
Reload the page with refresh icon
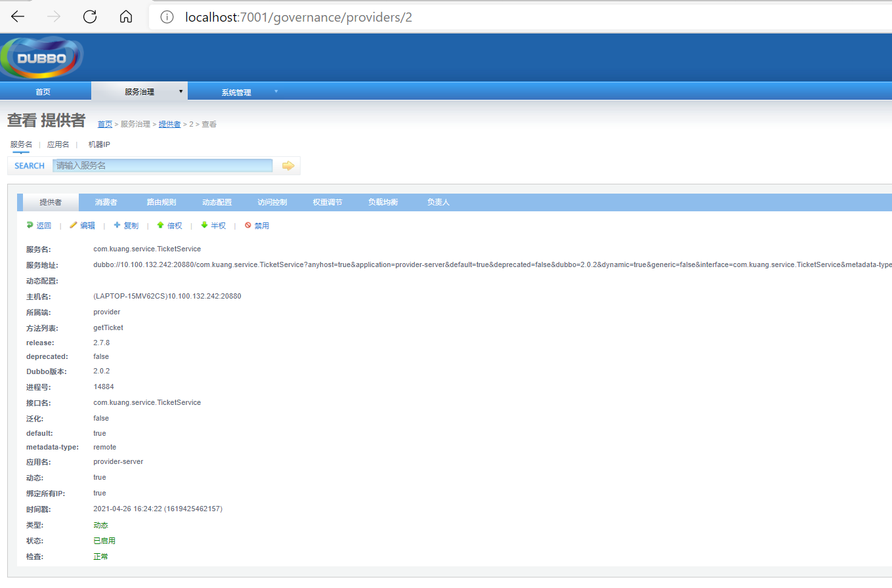tap(90, 17)
